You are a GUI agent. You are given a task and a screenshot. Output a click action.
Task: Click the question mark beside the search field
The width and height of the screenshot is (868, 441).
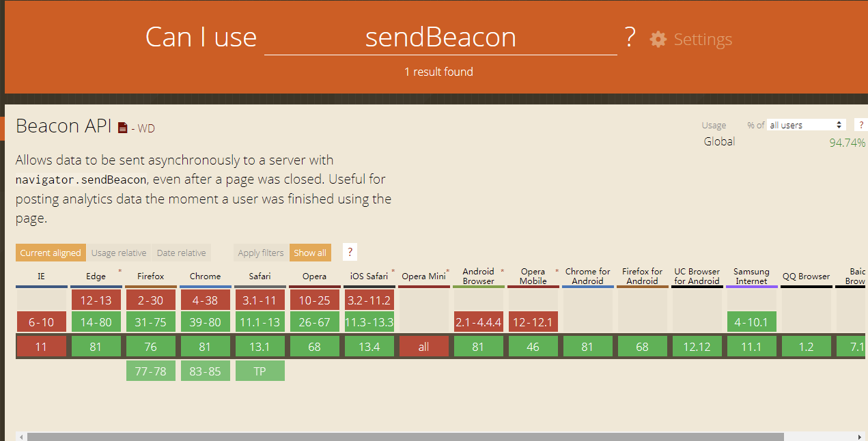[630, 38]
